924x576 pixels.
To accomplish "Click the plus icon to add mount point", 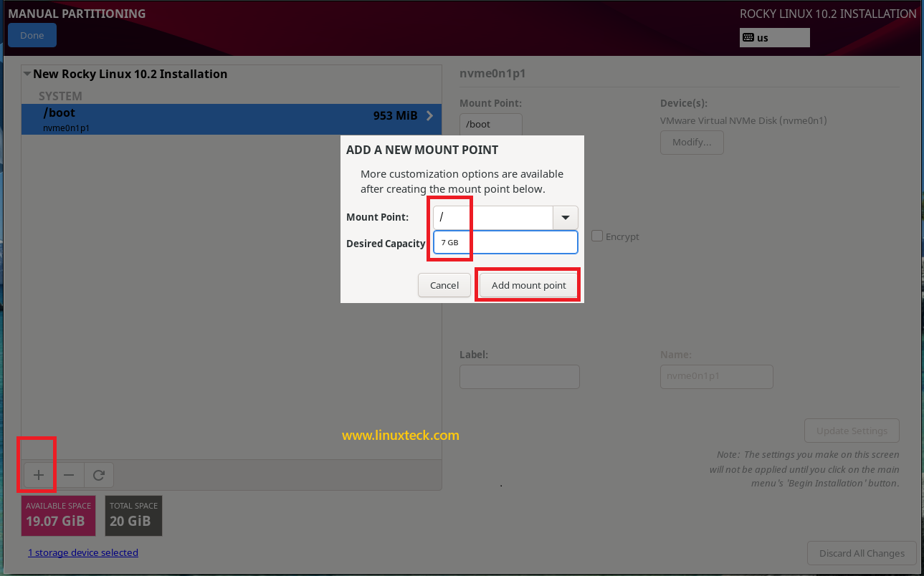I will 39,475.
